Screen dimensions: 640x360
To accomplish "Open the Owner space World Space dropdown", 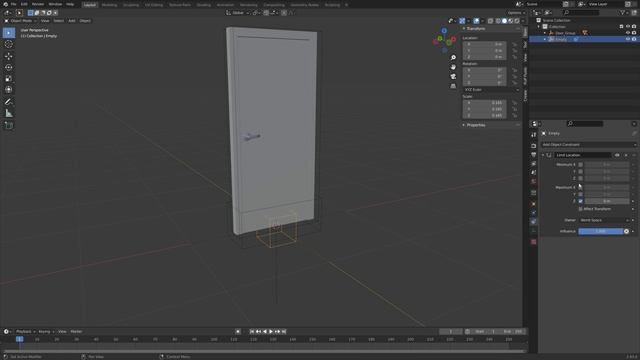I will click(x=604, y=220).
